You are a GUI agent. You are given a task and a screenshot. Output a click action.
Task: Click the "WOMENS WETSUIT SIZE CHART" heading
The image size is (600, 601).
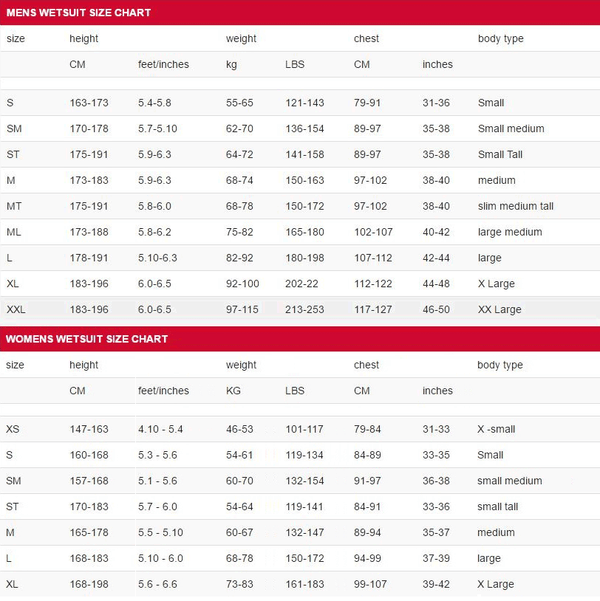tap(87, 339)
